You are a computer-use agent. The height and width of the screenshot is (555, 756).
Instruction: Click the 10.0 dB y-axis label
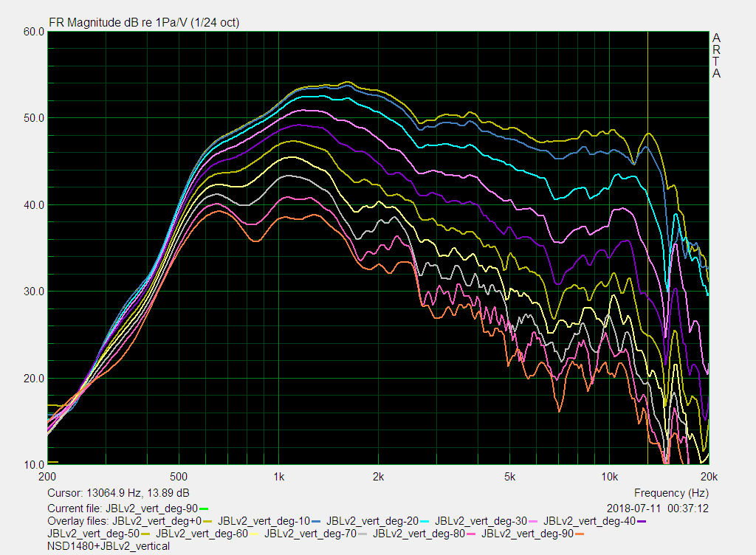(x=34, y=465)
